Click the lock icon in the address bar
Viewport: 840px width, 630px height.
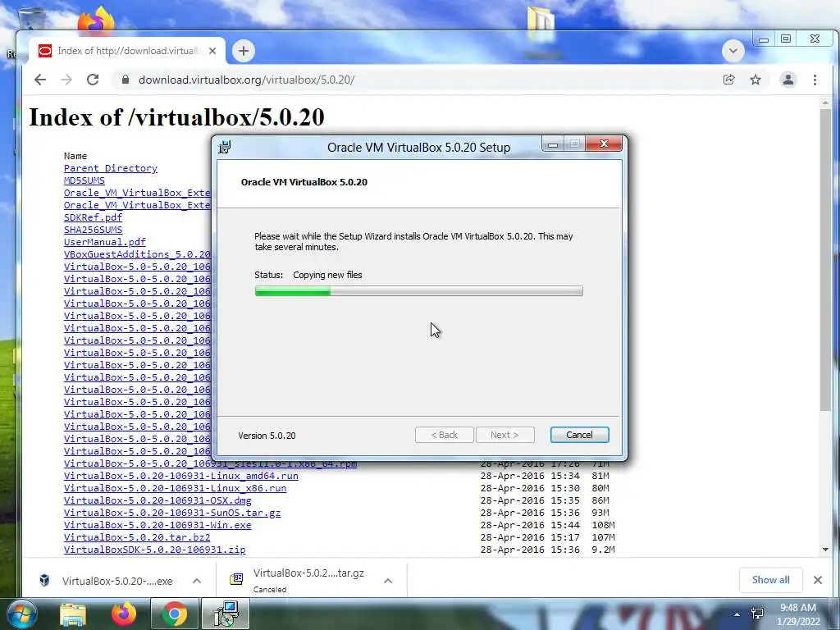[126, 80]
